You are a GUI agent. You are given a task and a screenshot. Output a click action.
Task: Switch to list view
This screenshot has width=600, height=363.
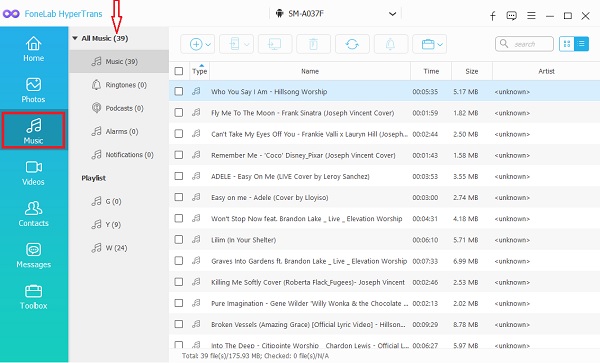tap(581, 44)
